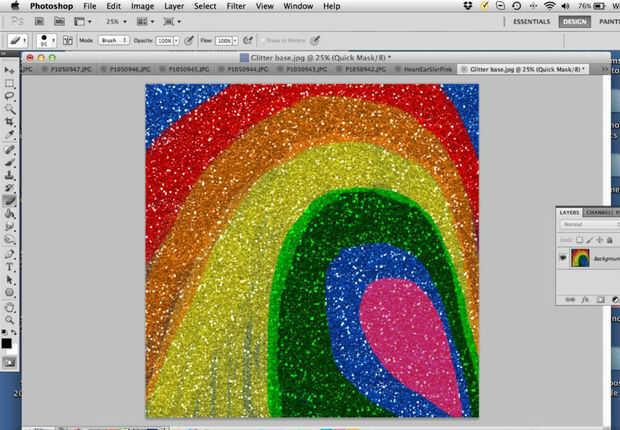Open the Flow slider arrow

coord(235,41)
